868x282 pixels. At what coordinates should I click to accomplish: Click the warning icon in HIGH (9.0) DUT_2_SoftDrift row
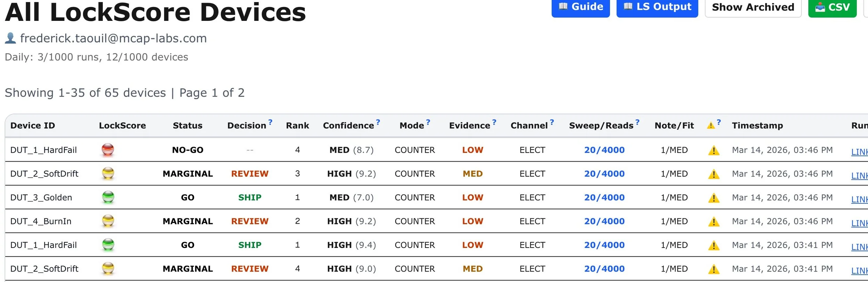tap(714, 269)
